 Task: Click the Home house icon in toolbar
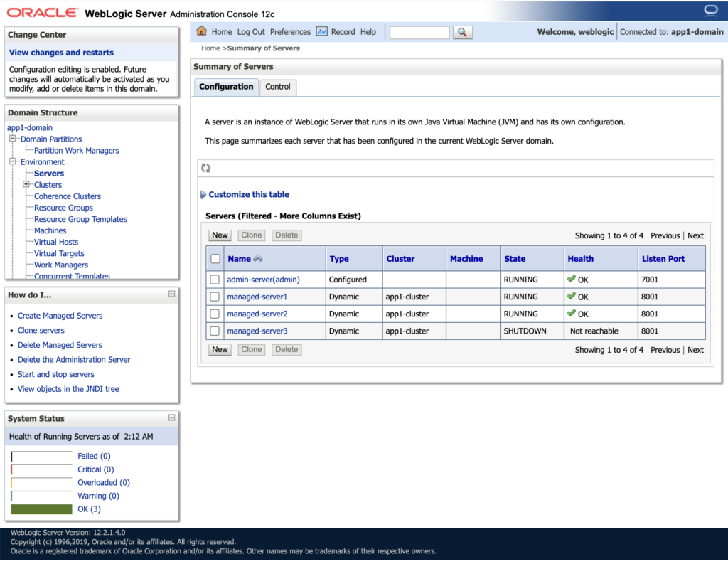point(202,31)
